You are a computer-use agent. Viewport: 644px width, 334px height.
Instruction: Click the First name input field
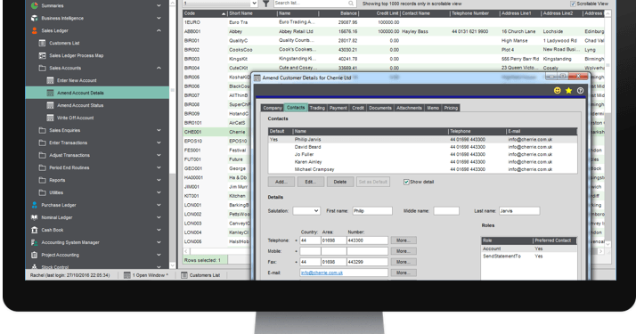coord(372,211)
